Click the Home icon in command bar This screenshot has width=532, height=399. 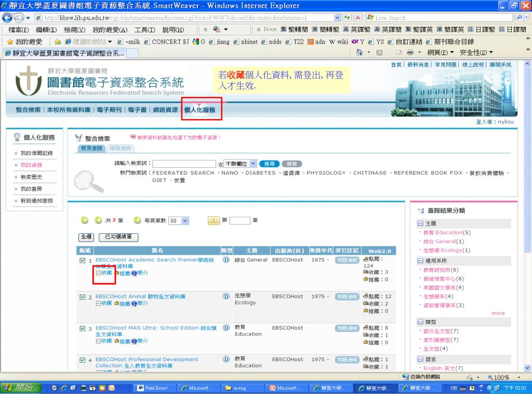click(x=360, y=52)
